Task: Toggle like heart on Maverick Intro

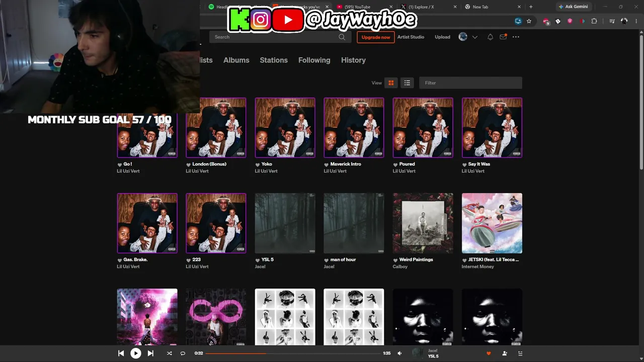Action: (x=327, y=164)
